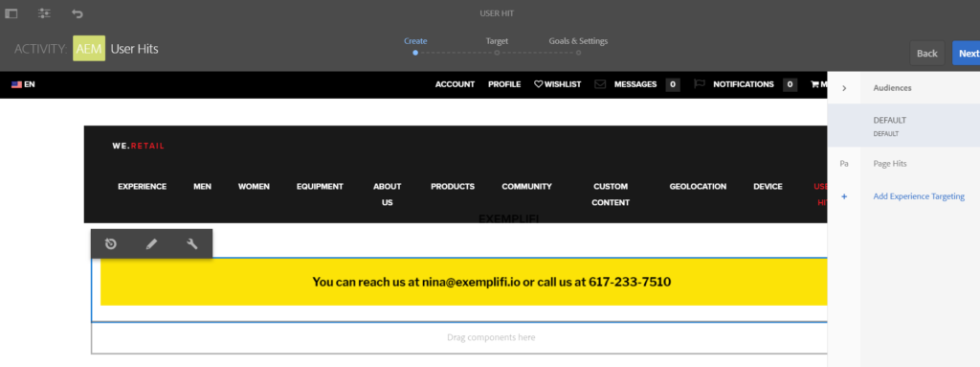This screenshot has height=367, width=980.
Task: Click the wrench configure icon
Action: click(191, 243)
